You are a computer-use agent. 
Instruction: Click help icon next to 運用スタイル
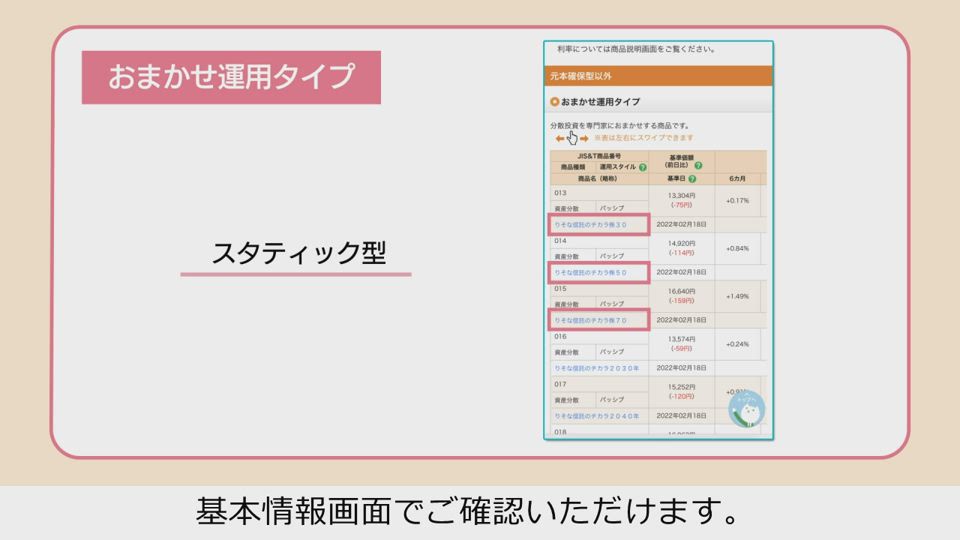(643, 167)
